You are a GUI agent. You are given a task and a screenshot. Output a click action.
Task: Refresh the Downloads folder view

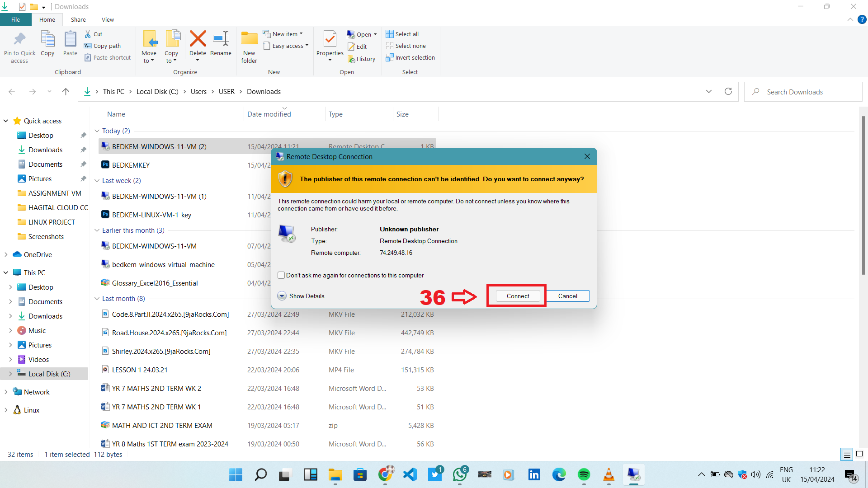(x=728, y=91)
